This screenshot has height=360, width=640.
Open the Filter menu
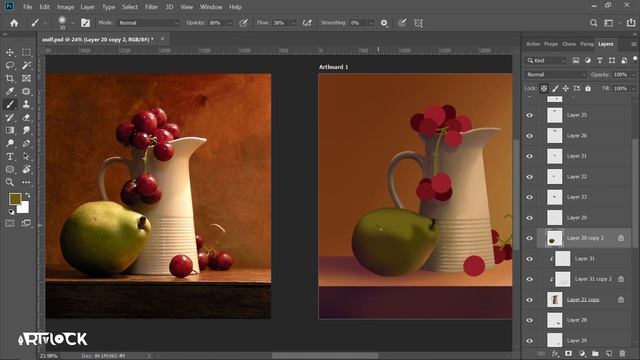(151, 7)
